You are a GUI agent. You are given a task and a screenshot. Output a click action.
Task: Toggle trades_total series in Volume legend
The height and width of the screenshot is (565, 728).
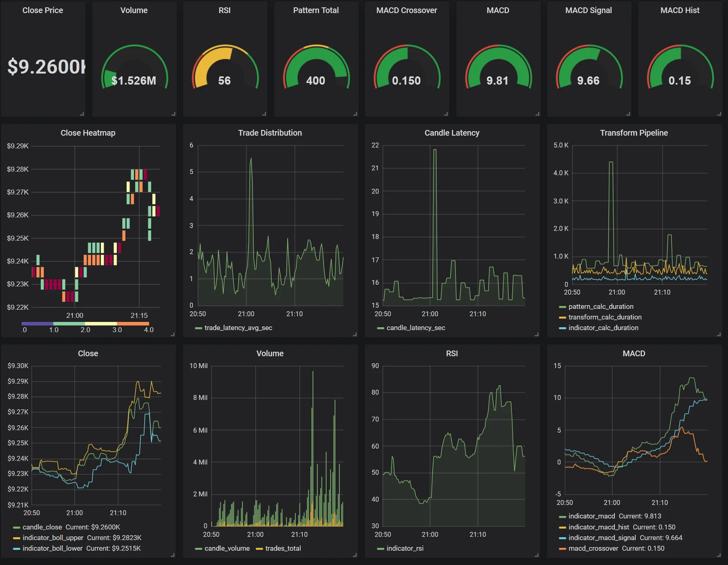[283, 548]
